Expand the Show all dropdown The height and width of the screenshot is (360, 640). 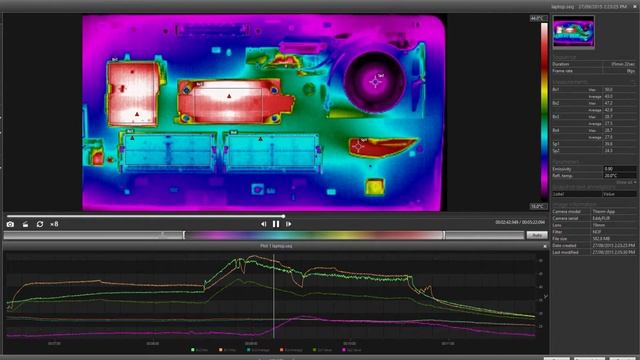coord(626,182)
